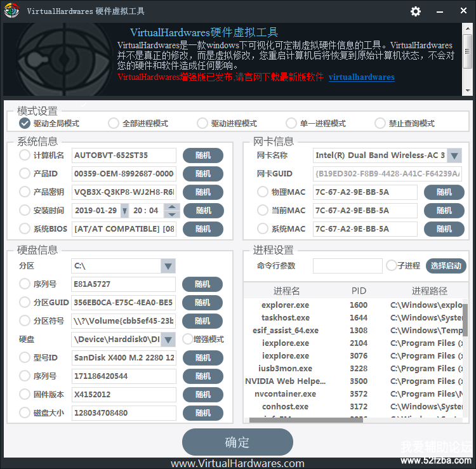
Task: Randomize the disk firmware version with 随机
Action: (x=203, y=395)
